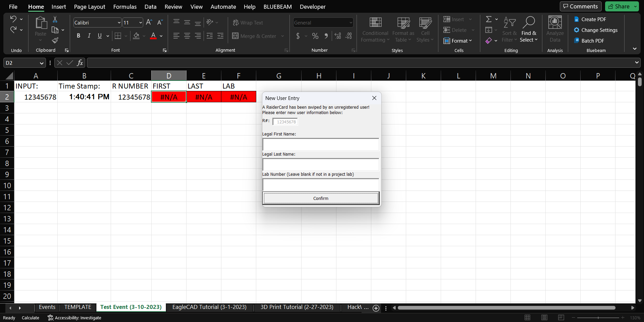The image size is (644, 322).
Task: Launch Analyze Data
Action: click(555, 30)
